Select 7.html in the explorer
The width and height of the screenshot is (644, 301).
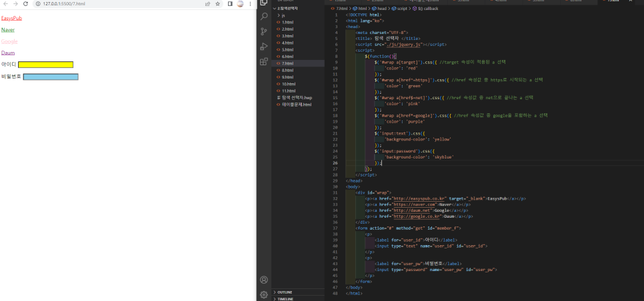[x=298, y=63]
